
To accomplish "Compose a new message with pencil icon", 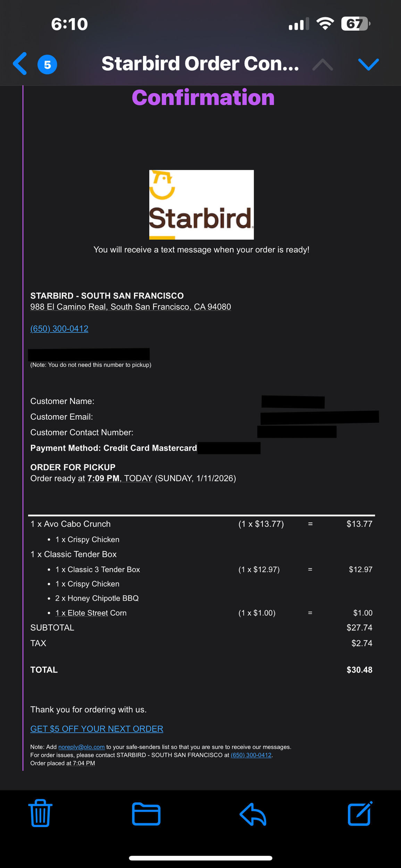I will (x=360, y=813).
